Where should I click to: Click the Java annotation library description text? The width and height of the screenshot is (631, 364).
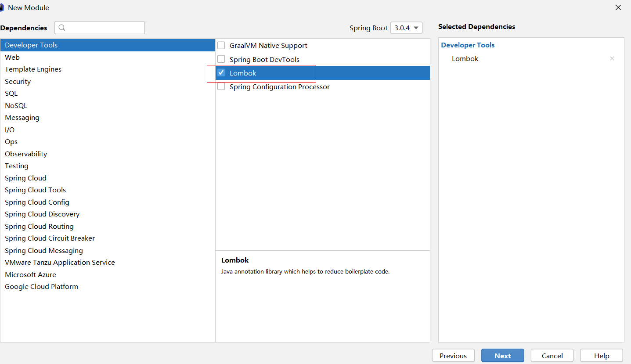click(x=306, y=272)
